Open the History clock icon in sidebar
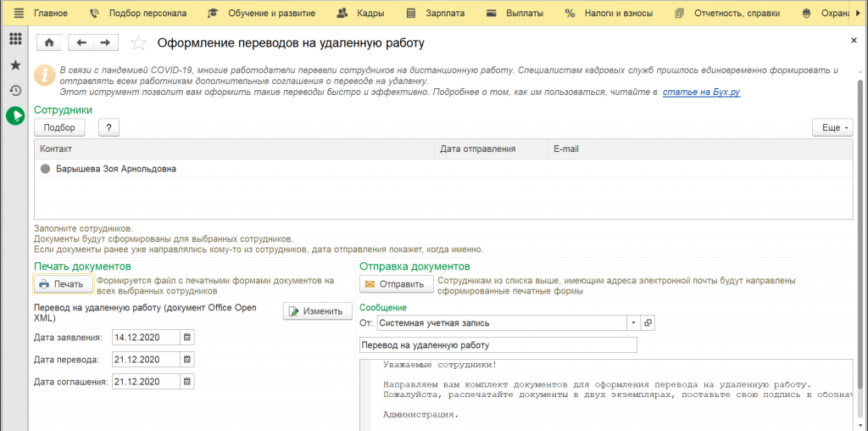This screenshot has height=431, width=868. (15, 90)
